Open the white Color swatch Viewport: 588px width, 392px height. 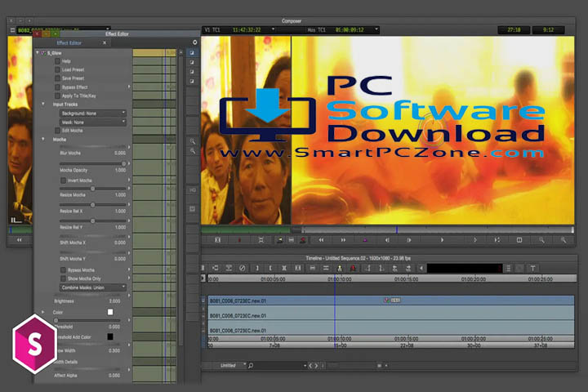tap(110, 312)
